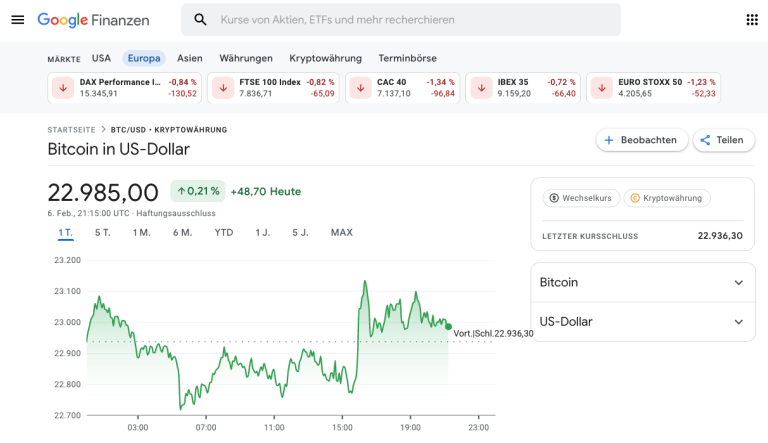
Task: Open the FTSE 100 Index card
Action: coord(273,88)
